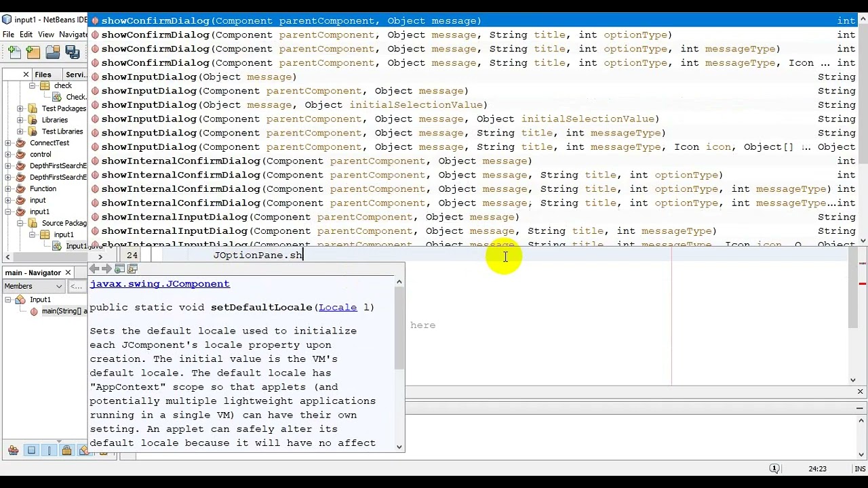Click the INS indicator in status bar
Screen dimensions: 868x488
[860, 468]
